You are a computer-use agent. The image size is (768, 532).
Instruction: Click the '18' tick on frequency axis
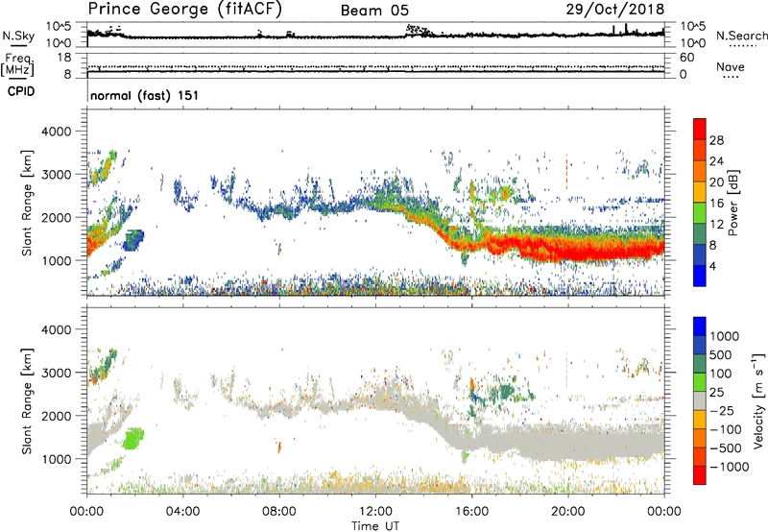[64, 57]
